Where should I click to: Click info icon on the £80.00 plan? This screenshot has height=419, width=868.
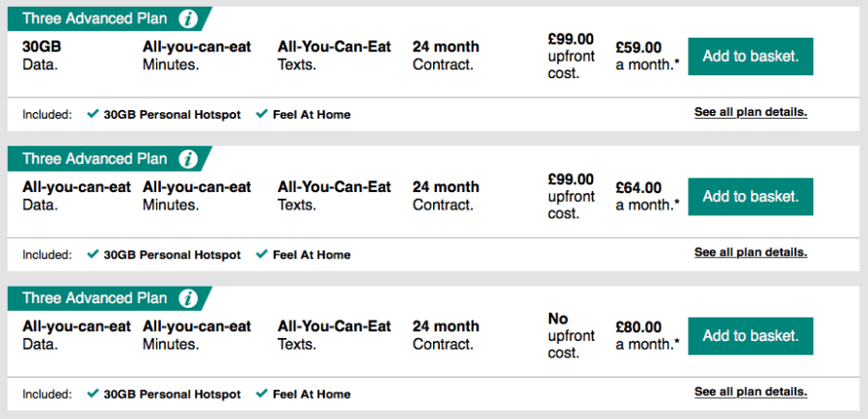pos(189,298)
